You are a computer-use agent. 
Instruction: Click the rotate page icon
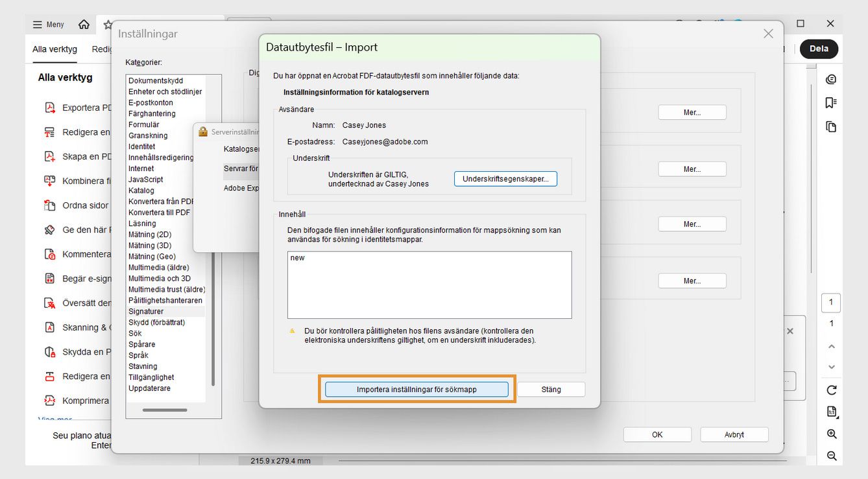831,390
